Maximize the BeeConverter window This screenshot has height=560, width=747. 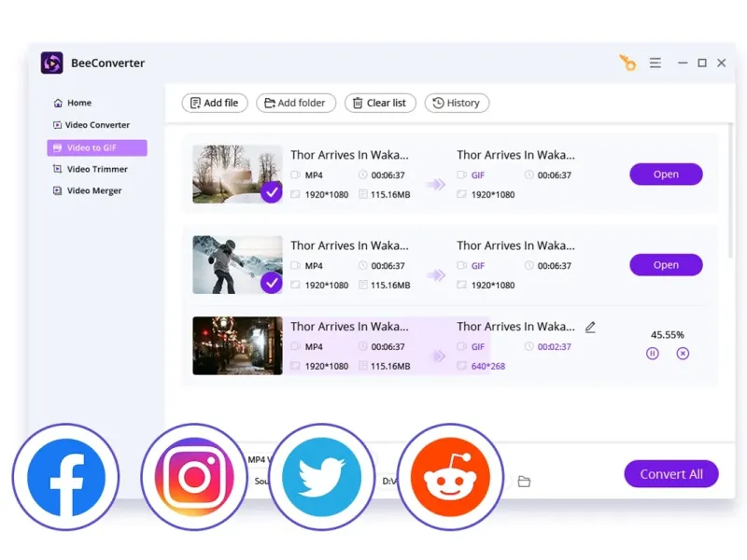pos(702,63)
